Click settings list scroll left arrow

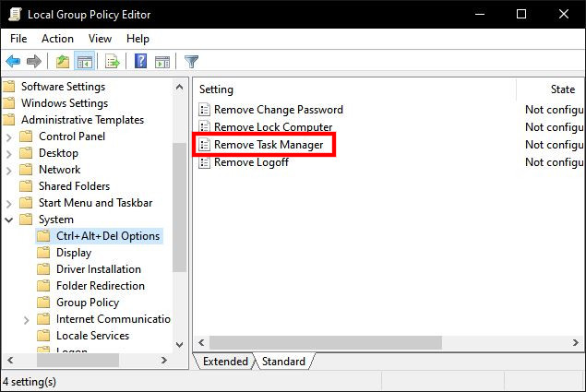point(201,342)
